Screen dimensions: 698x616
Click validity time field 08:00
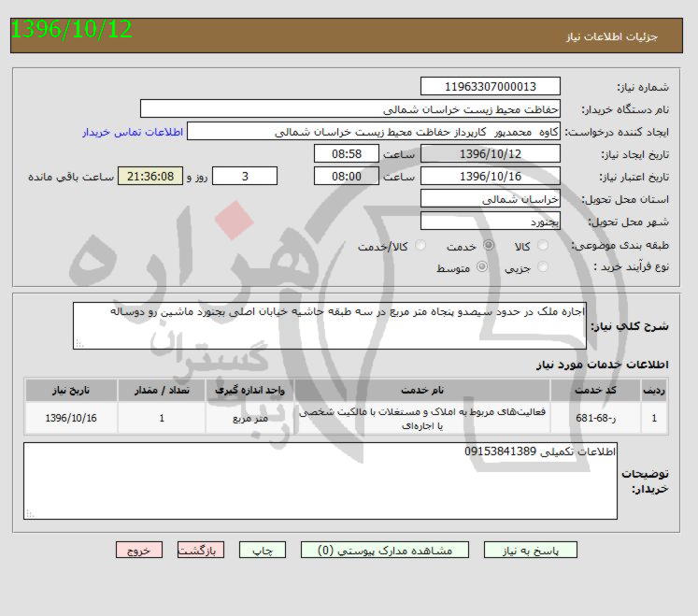(x=347, y=176)
